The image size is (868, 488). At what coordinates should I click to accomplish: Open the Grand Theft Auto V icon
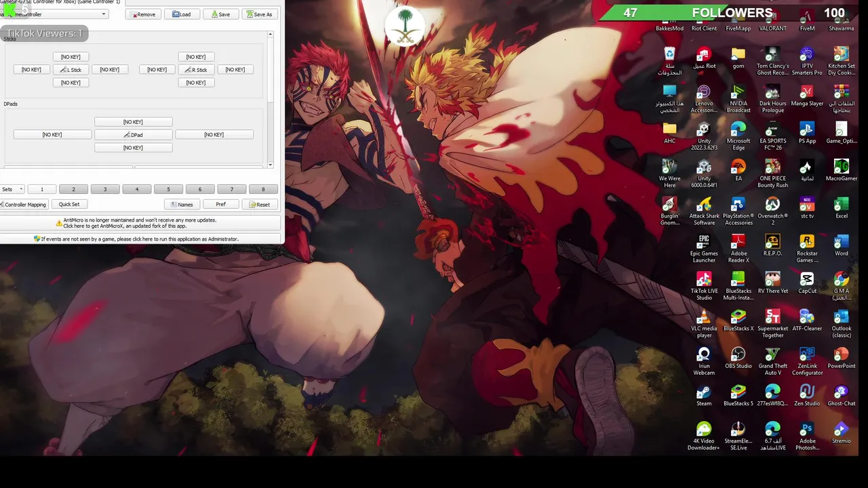tap(772, 361)
